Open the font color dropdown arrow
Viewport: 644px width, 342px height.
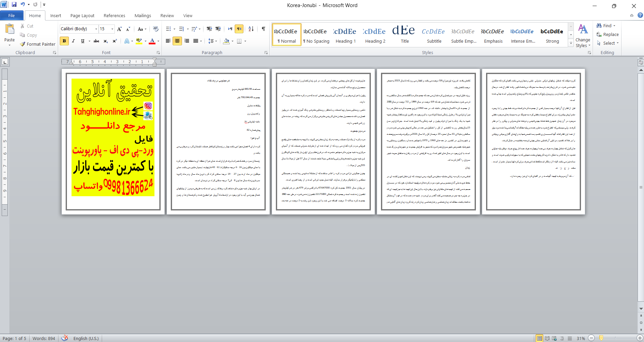(158, 41)
